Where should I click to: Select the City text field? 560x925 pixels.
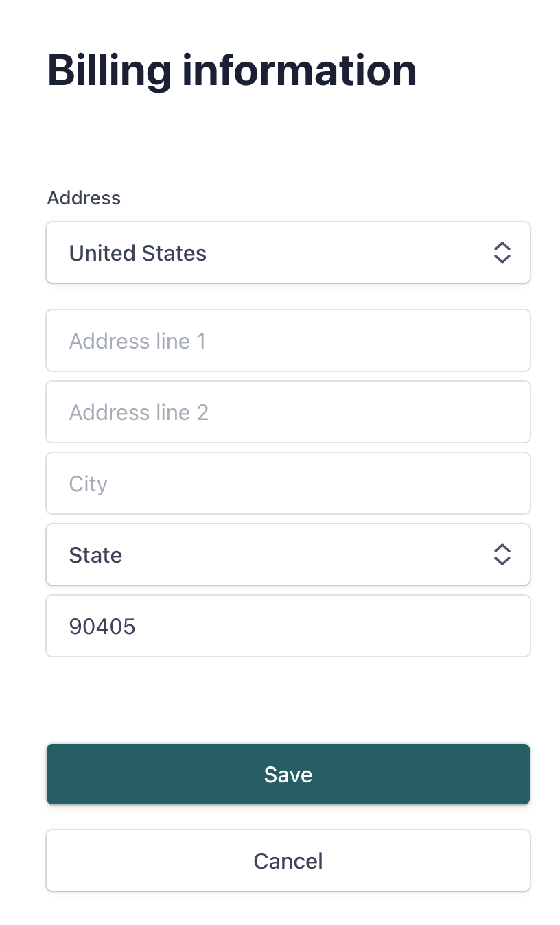(x=288, y=483)
